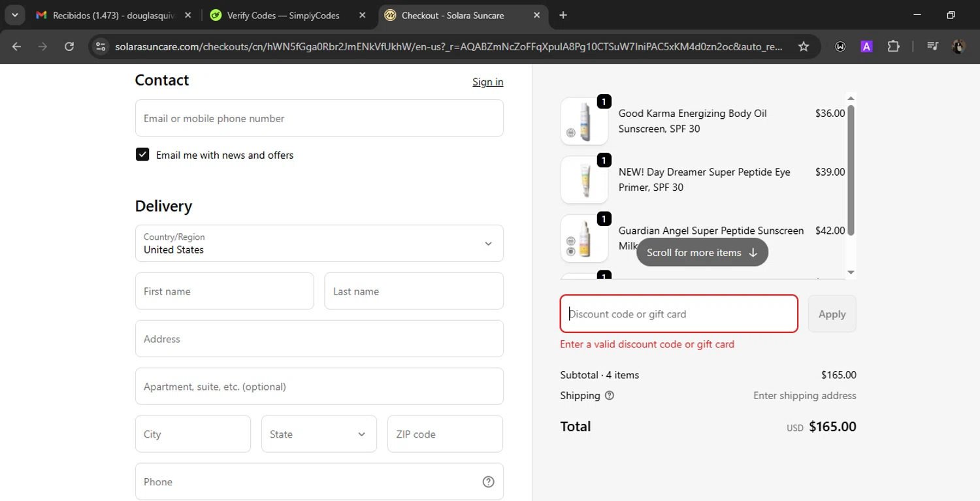Click the browser back arrow
Viewport: 980px width, 501px height.
pos(17,46)
